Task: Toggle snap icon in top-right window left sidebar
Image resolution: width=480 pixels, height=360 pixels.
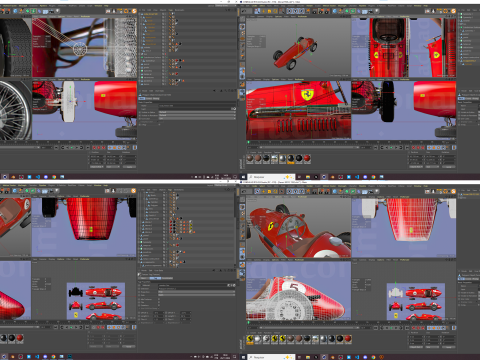Action: (x=242, y=84)
